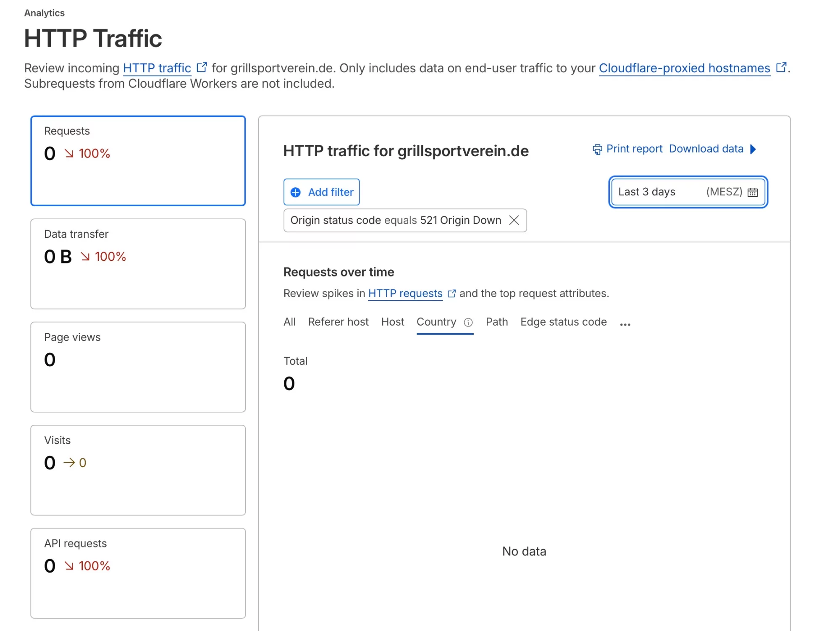Viewport: 840px width, 631px height.
Task: Click the printer icon beside Print report
Action: click(x=597, y=150)
